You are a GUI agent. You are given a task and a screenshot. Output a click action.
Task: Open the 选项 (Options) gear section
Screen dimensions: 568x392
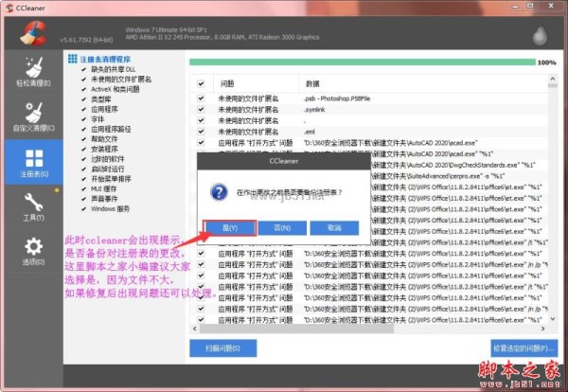[x=32, y=251]
